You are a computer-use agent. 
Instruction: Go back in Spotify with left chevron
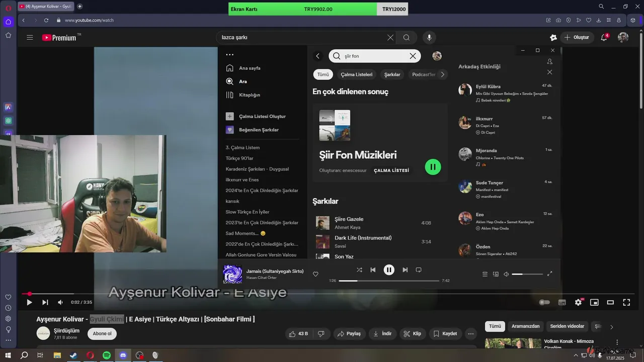(x=317, y=56)
